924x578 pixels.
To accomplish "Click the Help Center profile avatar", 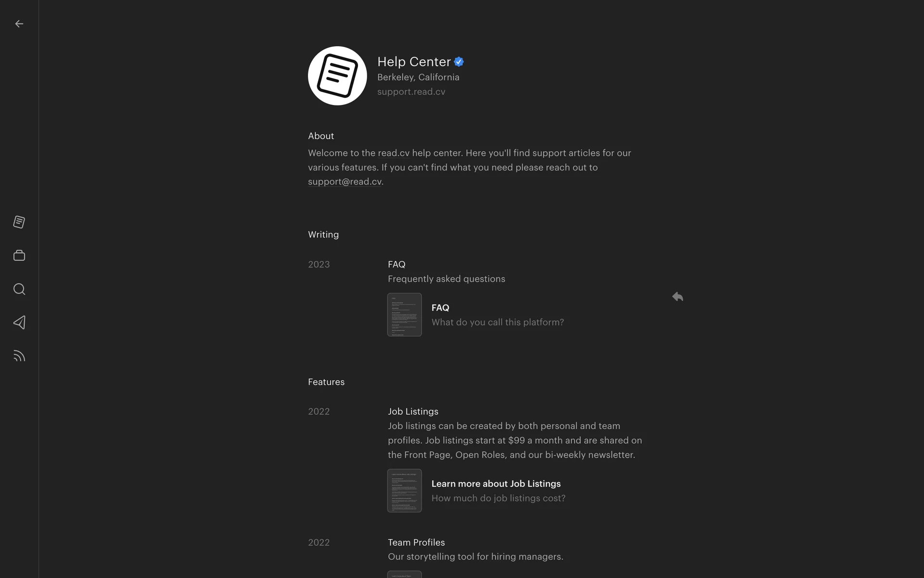I will tap(337, 76).
